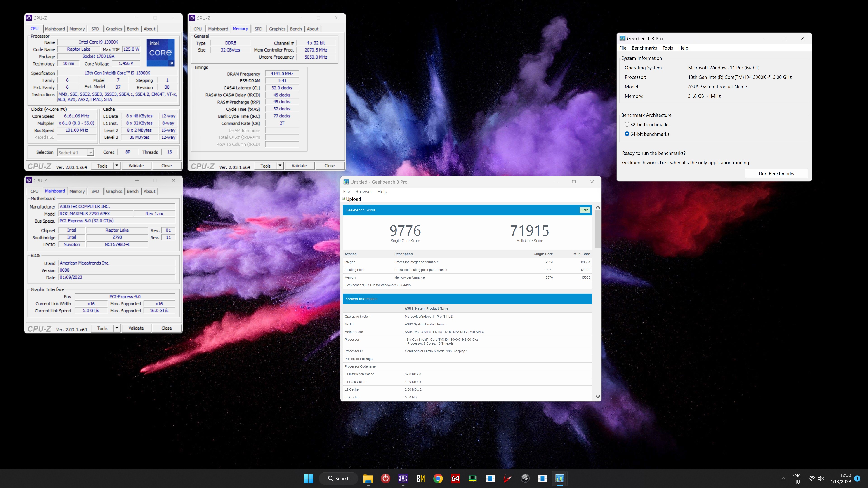This screenshot has width=868, height=488.
Task: Expand Tools arrow in CPU-Z CPU window
Action: point(117,165)
